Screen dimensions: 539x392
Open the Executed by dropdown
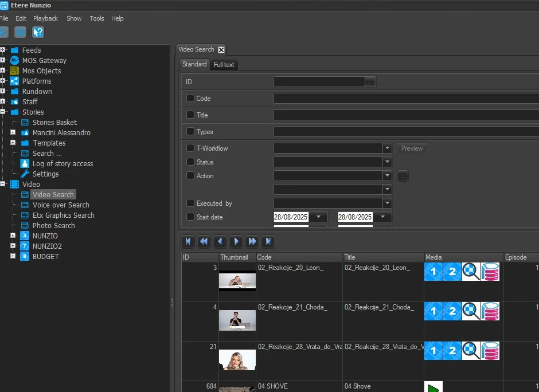(388, 203)
